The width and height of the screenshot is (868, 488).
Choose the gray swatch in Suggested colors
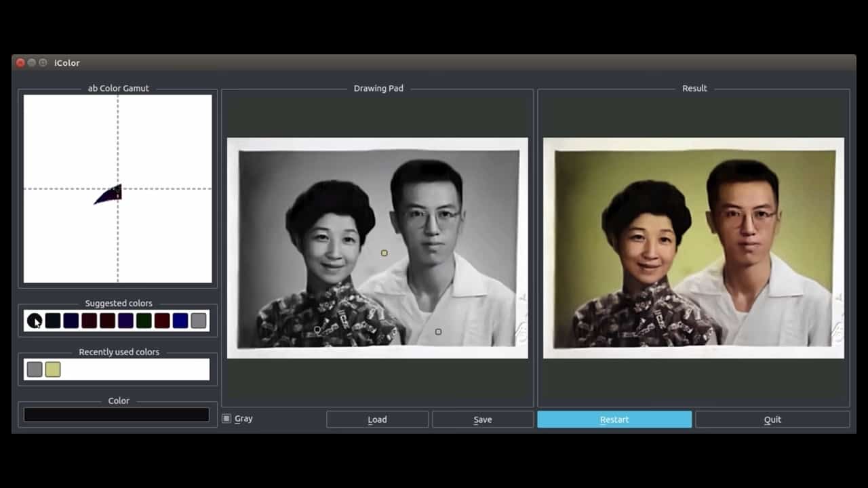[x=198, y=321]
